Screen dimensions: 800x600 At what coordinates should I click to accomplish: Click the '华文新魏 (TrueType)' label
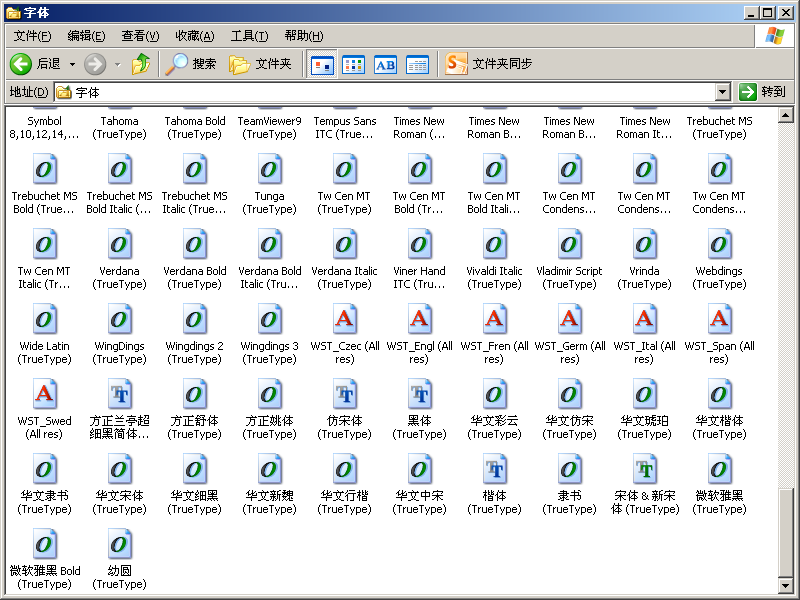(269, 503)
